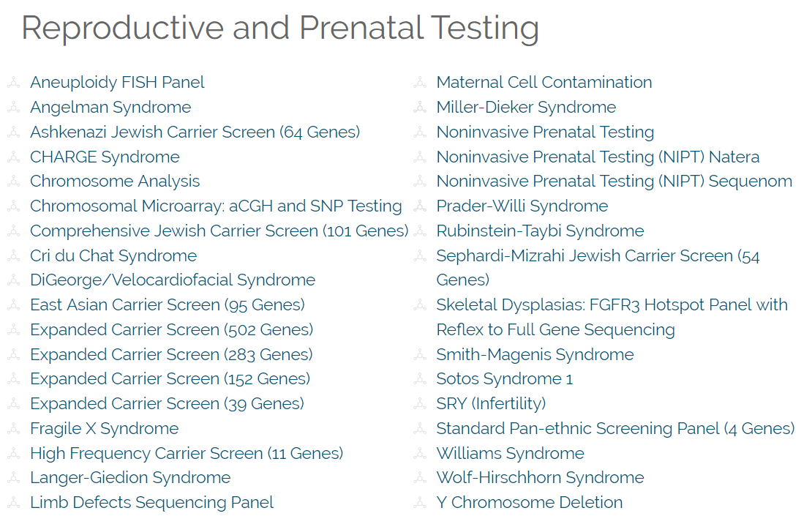The height and width of the screenshot is (527, 812).
Task: Click the bullet icon beside Maternal Cell Contamination
Action: (420, 82)
